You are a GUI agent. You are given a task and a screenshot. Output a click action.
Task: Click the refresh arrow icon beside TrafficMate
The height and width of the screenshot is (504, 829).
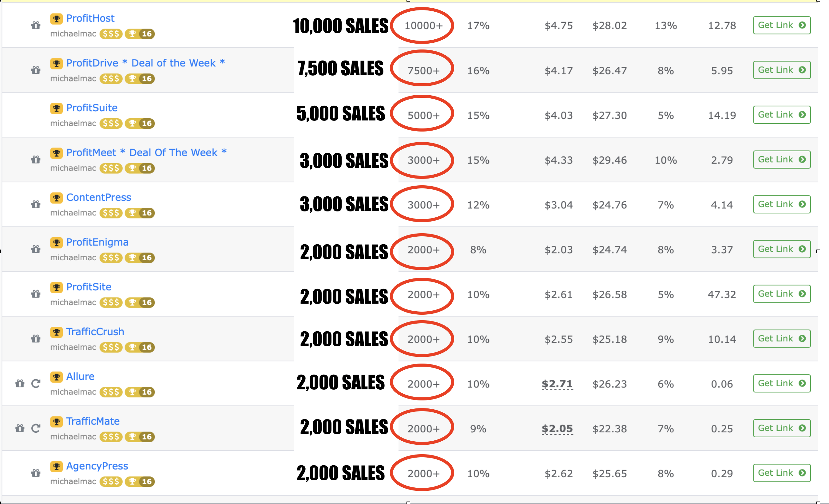[x=36, y=428]
